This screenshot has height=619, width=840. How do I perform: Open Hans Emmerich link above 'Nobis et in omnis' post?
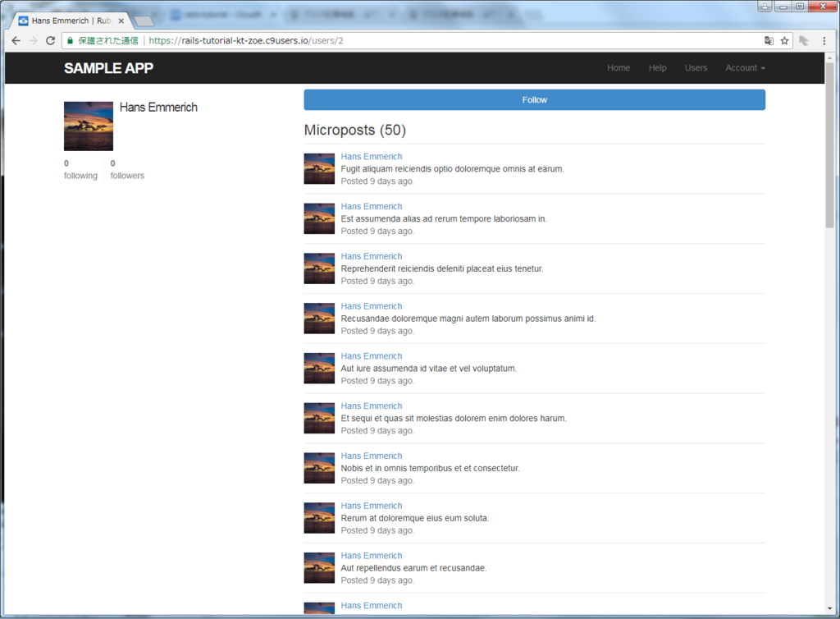[x=372, y=456]
